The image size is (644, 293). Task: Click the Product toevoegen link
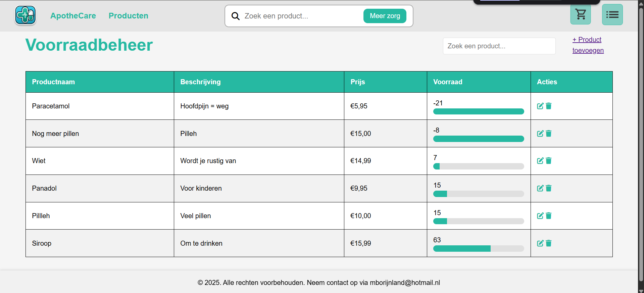point(588,45)
